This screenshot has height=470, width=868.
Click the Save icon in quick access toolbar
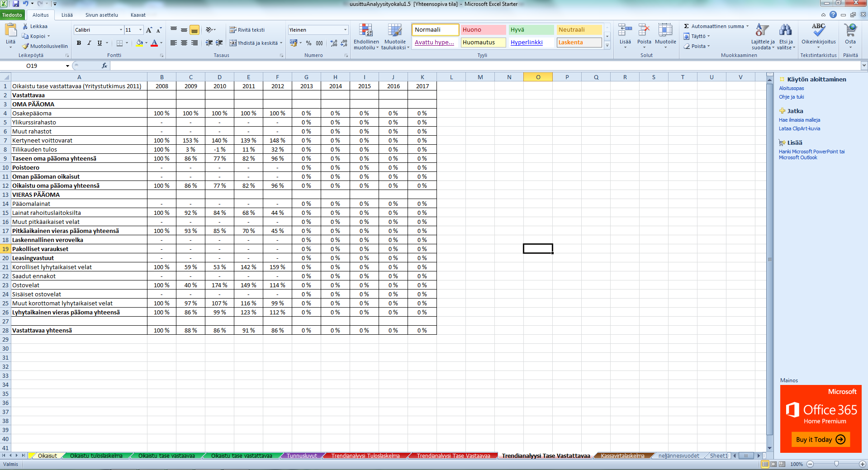tap(16, 4)
